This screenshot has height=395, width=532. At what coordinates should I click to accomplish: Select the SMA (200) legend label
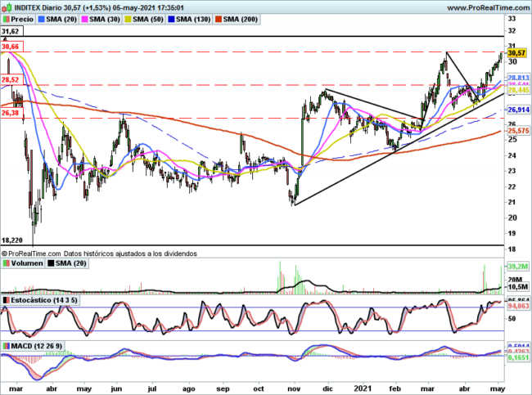[240, 20]
